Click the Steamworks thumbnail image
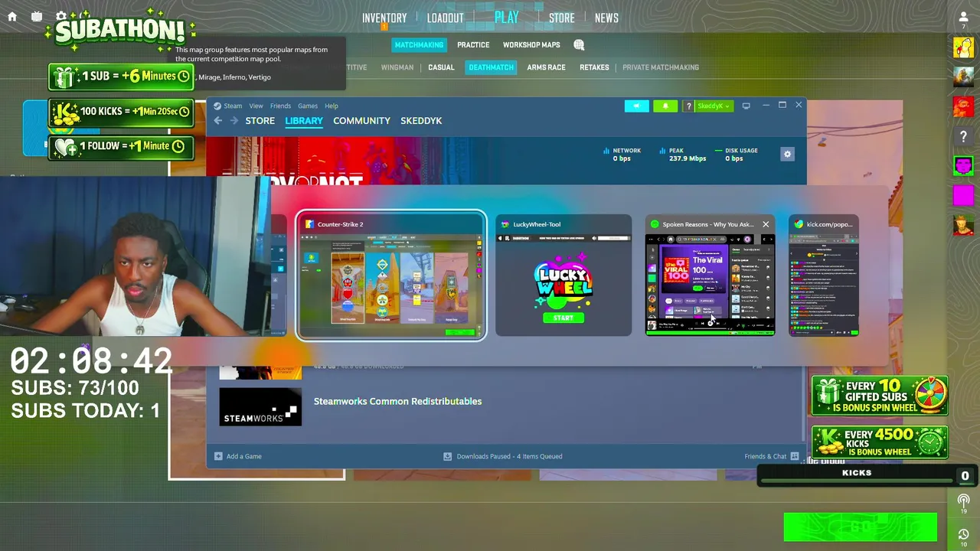Viewport: 980px width, 551px height. (260, 406)
